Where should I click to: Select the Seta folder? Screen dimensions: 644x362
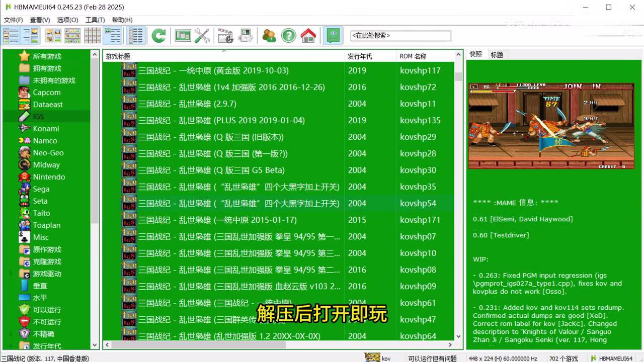[x=40, y=201]
